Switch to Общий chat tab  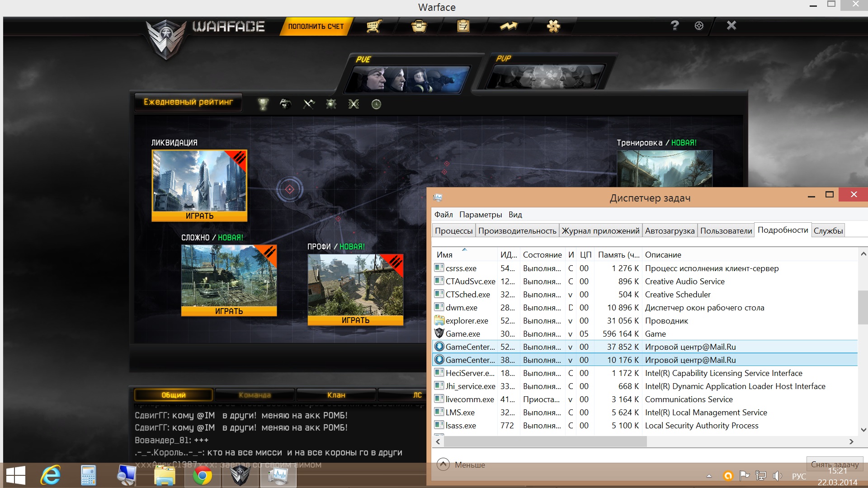(x=174, y=395)
